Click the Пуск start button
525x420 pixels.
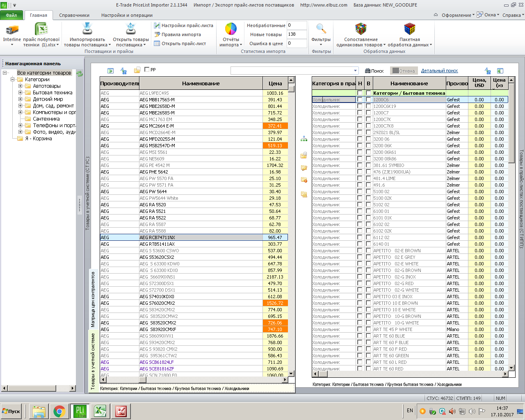click(x=11, y=411)
